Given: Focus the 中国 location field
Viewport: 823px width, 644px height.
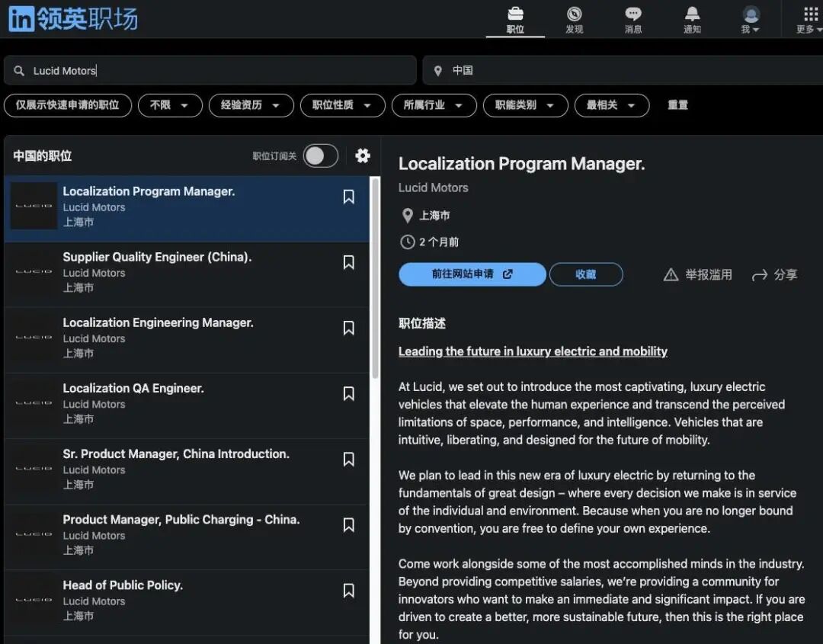Looking at the screenshot, I should pos(623,70).
